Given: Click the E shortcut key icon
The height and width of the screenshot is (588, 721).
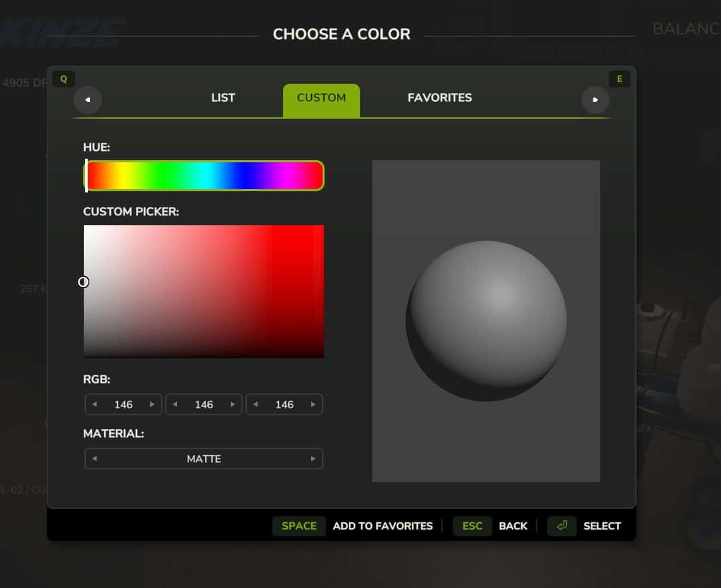Looking at the screenshot, I should click(x=619, y=79).
